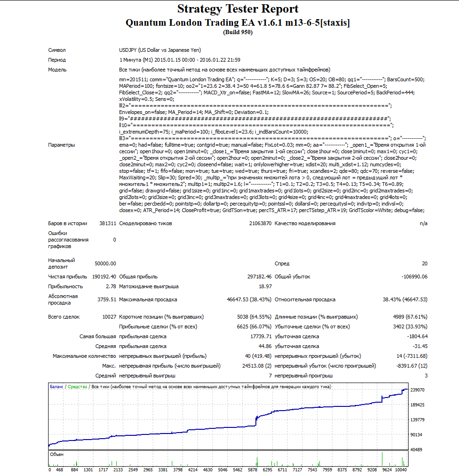
Task: Click the непрерывный проигрыш value 3
Action: (426, 376)
